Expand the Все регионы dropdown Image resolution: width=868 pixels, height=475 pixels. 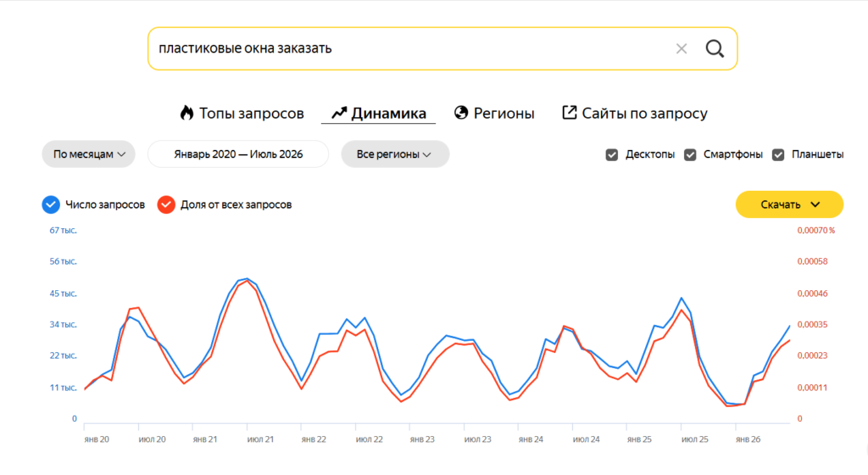click(395, 154)
